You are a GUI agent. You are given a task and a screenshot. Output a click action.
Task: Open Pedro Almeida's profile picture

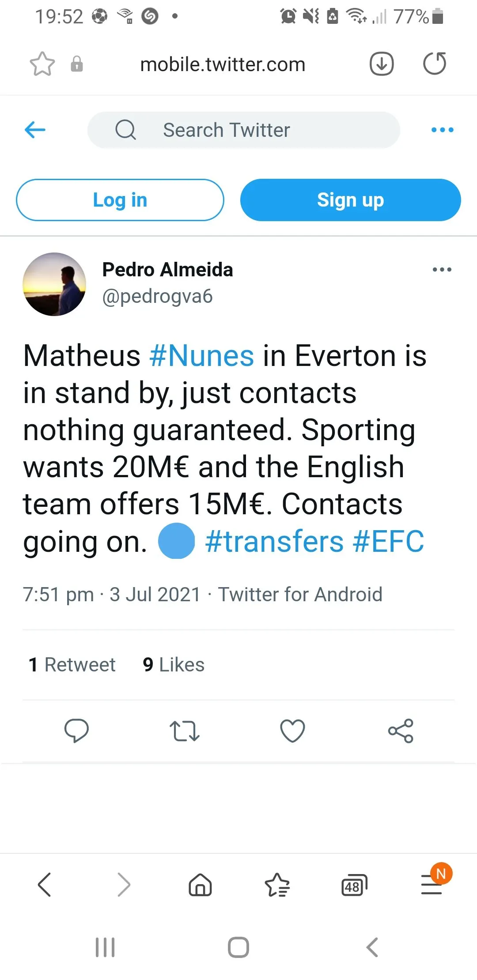tap(55, 284)
